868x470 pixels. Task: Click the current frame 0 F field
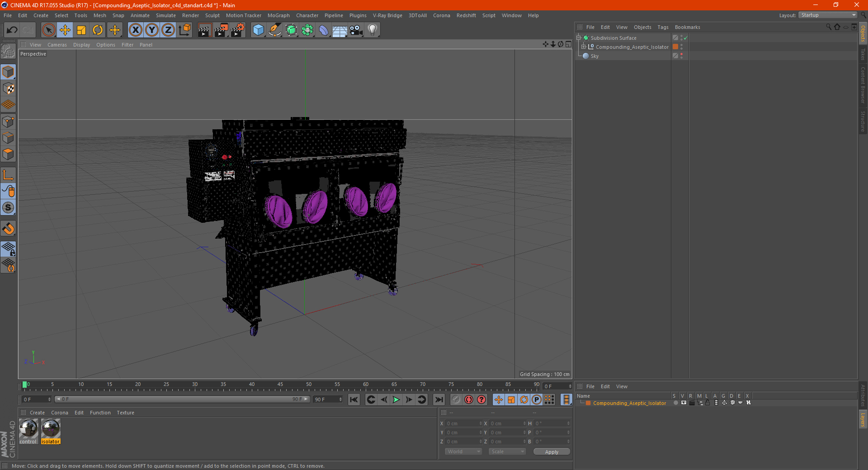point(37,399)
